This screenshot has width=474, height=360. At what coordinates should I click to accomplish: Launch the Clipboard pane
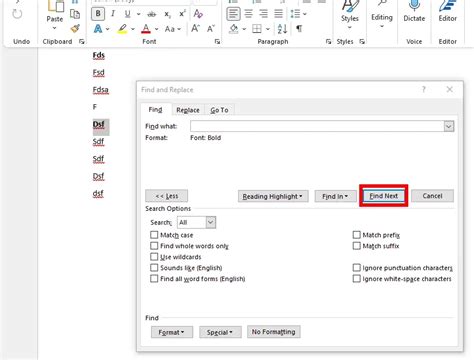point(82,42)
